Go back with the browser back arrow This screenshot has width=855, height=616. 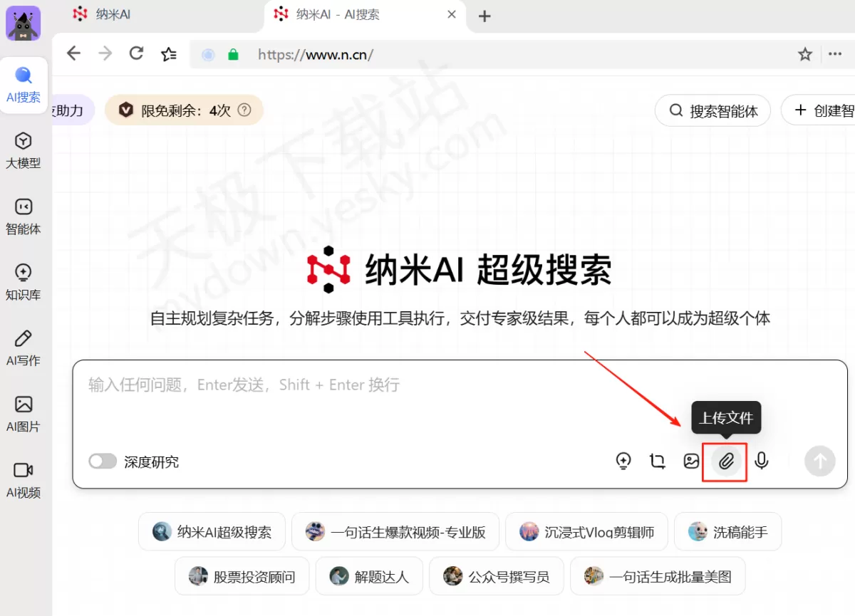coord(73,53)
